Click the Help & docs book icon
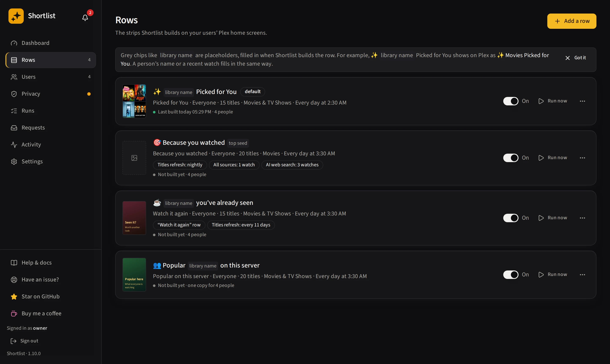Screen dimensions: 610x364 14,263
